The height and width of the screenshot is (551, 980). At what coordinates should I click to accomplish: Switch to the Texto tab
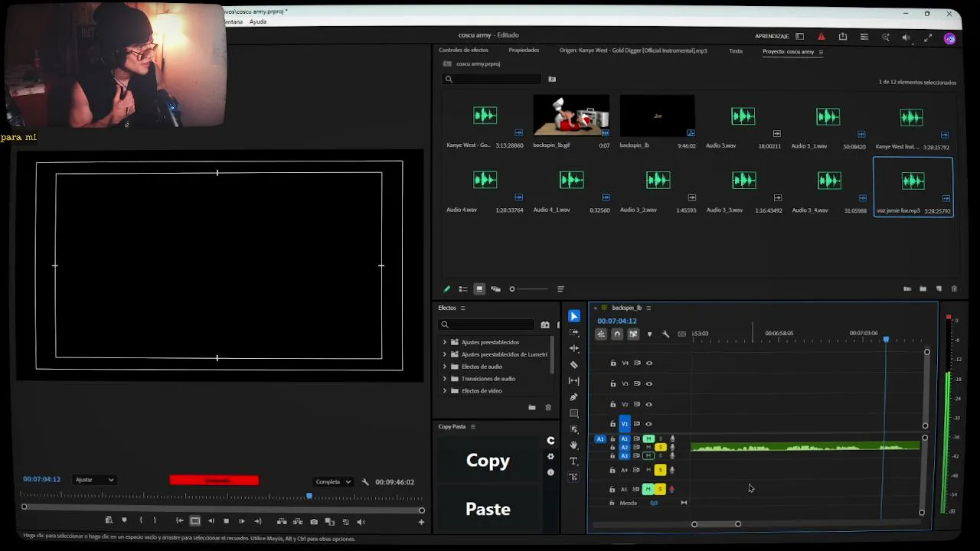point(736,51)
